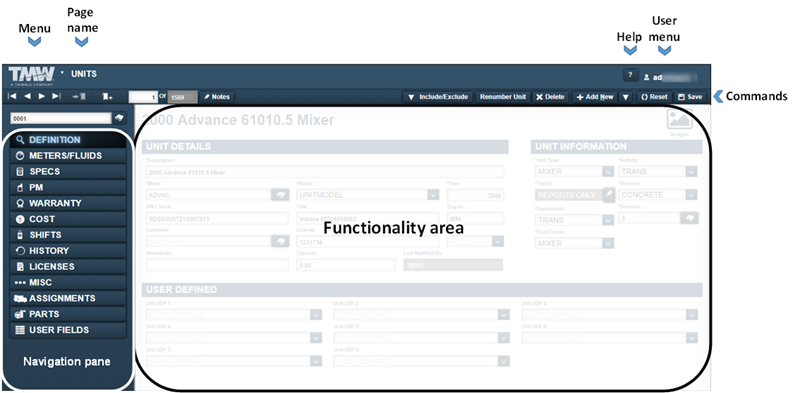Go to the first record arrow
The image size is (800, 393).
pyautogui.click(x=12, y=96)
